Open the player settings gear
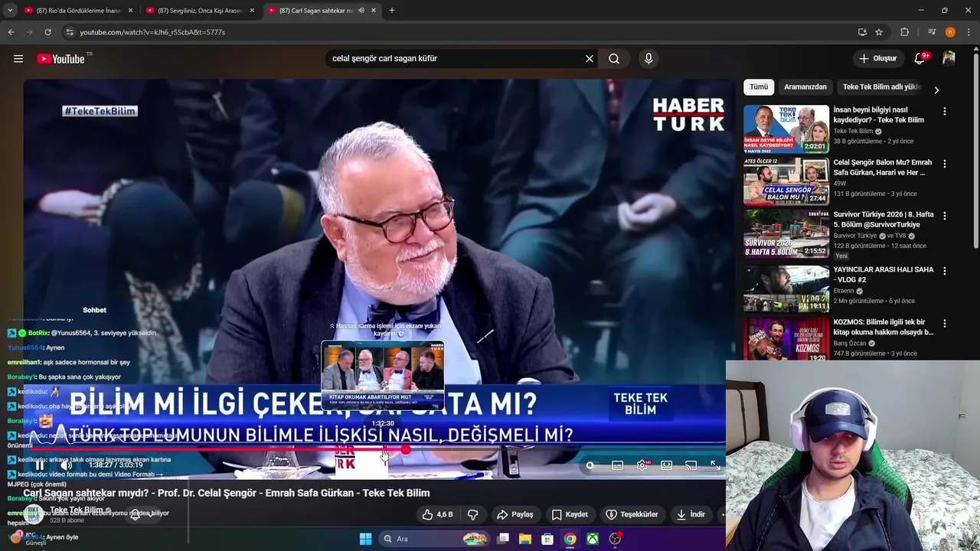 point(642,465)
